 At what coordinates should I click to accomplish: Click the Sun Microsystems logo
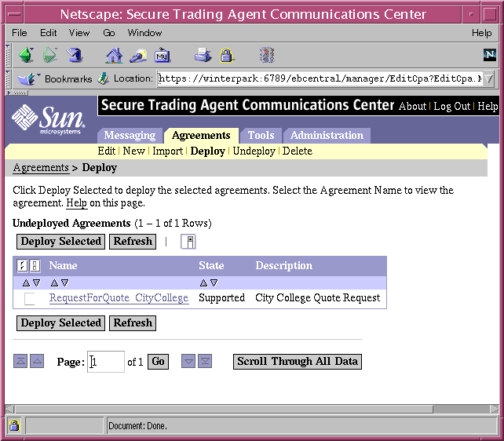pos(48,120)
